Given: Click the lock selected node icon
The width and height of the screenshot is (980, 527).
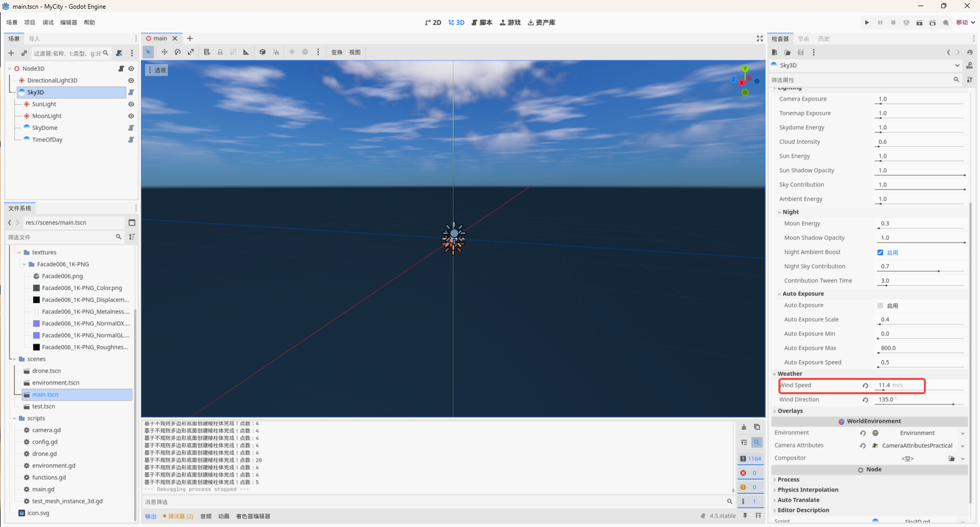Looking at the screenshot, I should 220,52.
